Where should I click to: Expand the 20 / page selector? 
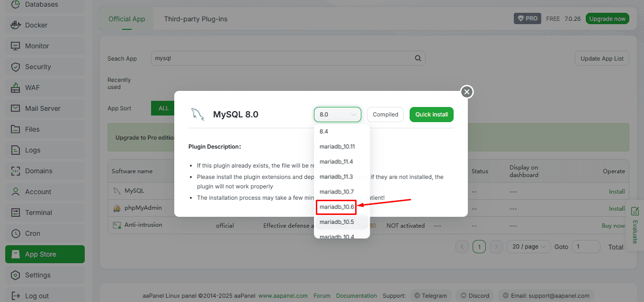click(x=528, y=247)
